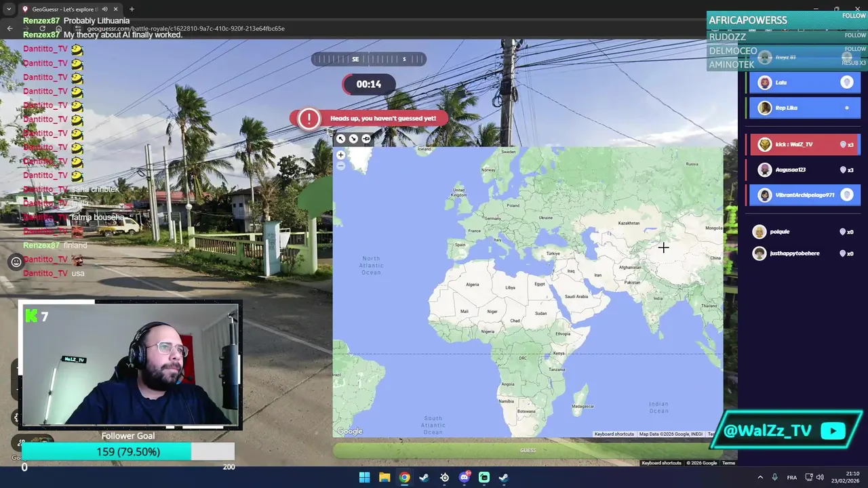This screenshot has width=868, height=488.
Task: Click Madagascar on the world map
Action: (x=583, y=406)
